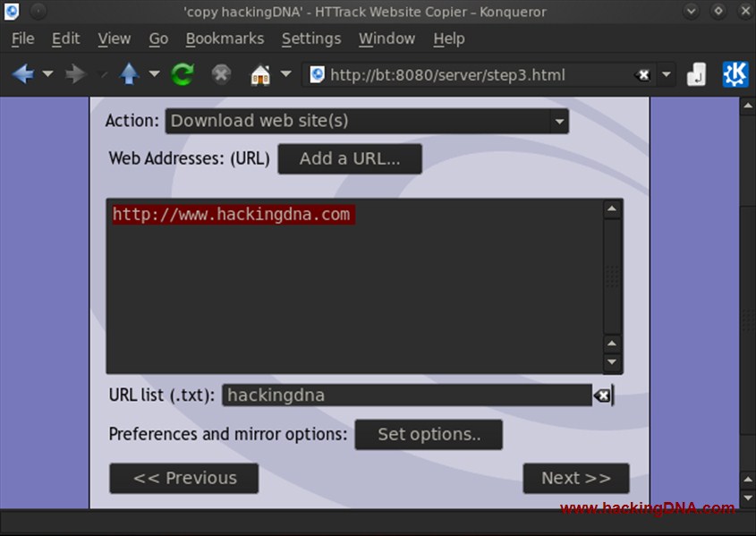Screen dimensions: 756x536
Task: Open the address bar history dropdown
Action: (665, 74)
